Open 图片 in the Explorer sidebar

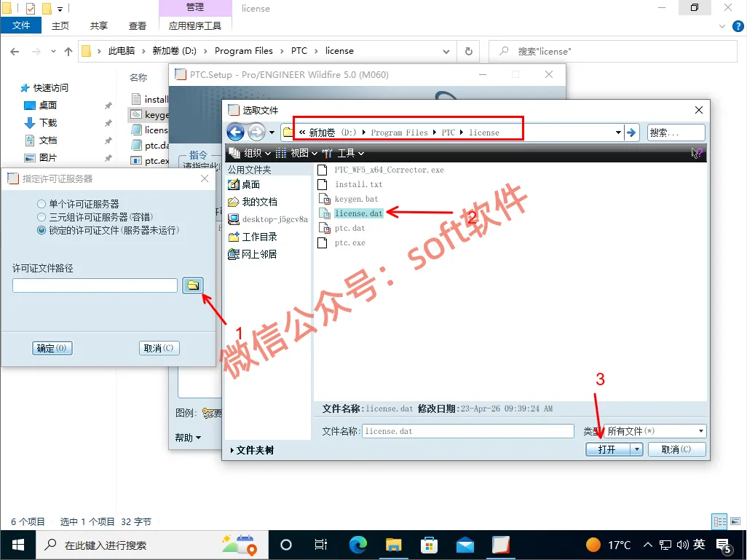click(x=41, y=158)
